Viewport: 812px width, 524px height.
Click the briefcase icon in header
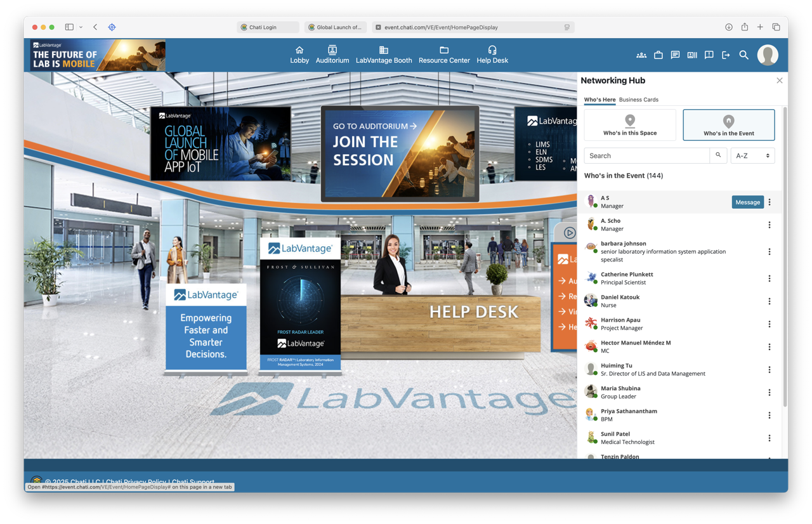click(658, 55)
